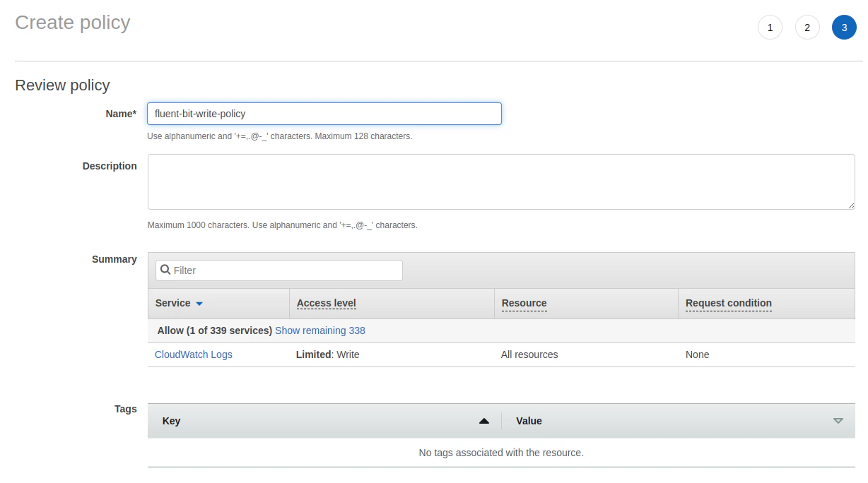This screenshot has width=868, height=483.
Task: Select step 2 circle in the wizard
Action: click(x=807, y=27)
